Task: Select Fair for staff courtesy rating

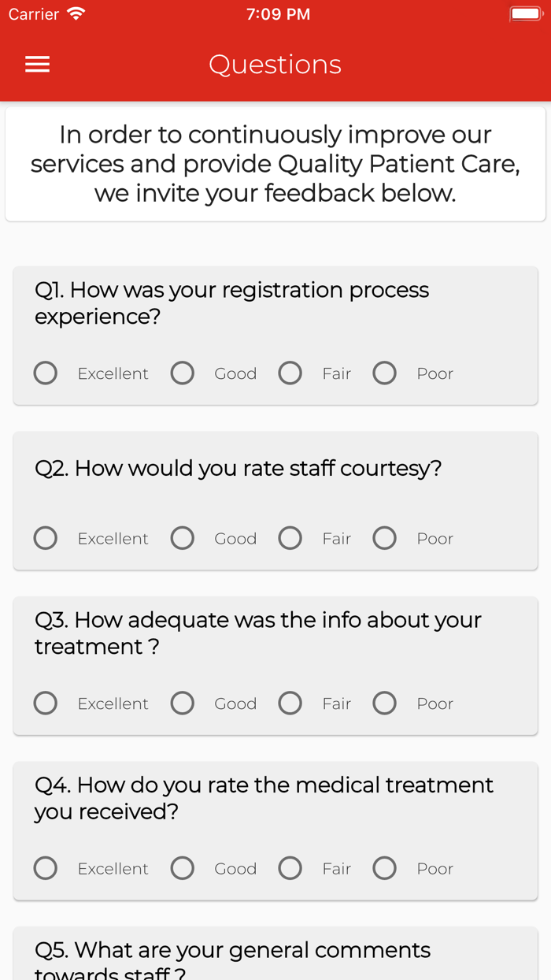Action: pos(290,538)
